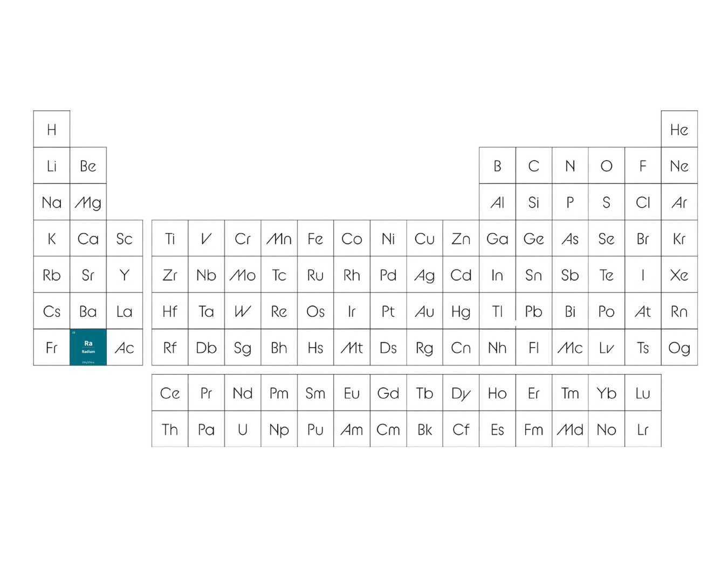Click the Lawrencium (Lr) element cell
728x582 pixels.
coord(643,429)
